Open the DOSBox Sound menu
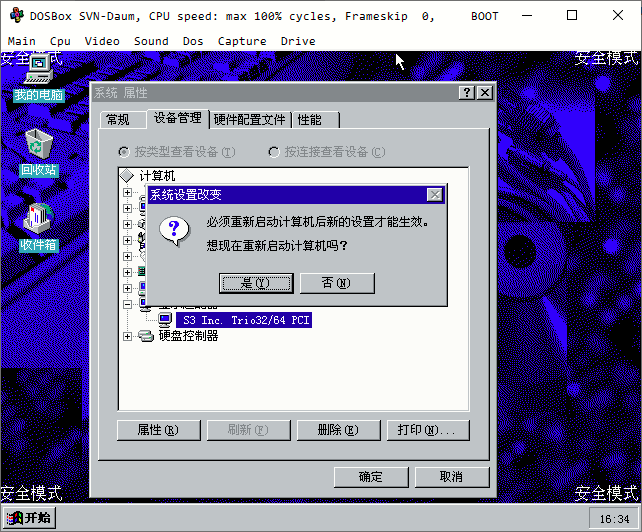This screenshot has width=642, height=532. point(151,41)
